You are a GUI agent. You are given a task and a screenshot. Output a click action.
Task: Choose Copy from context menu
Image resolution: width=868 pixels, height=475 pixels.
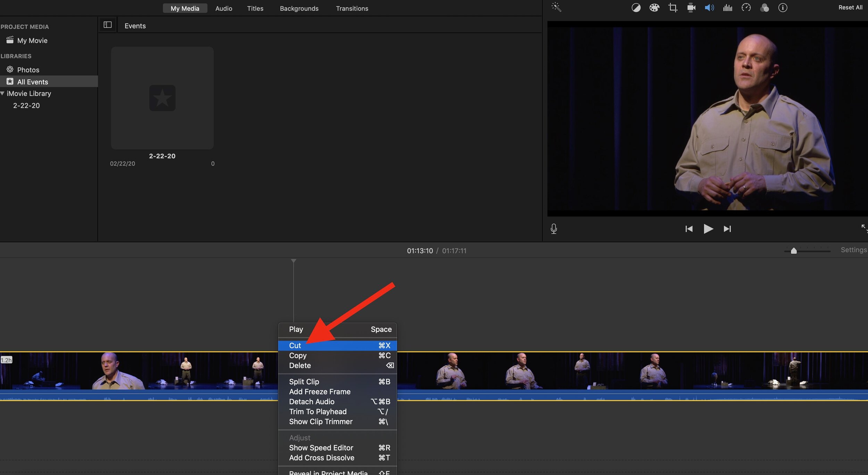coord(337,355)
